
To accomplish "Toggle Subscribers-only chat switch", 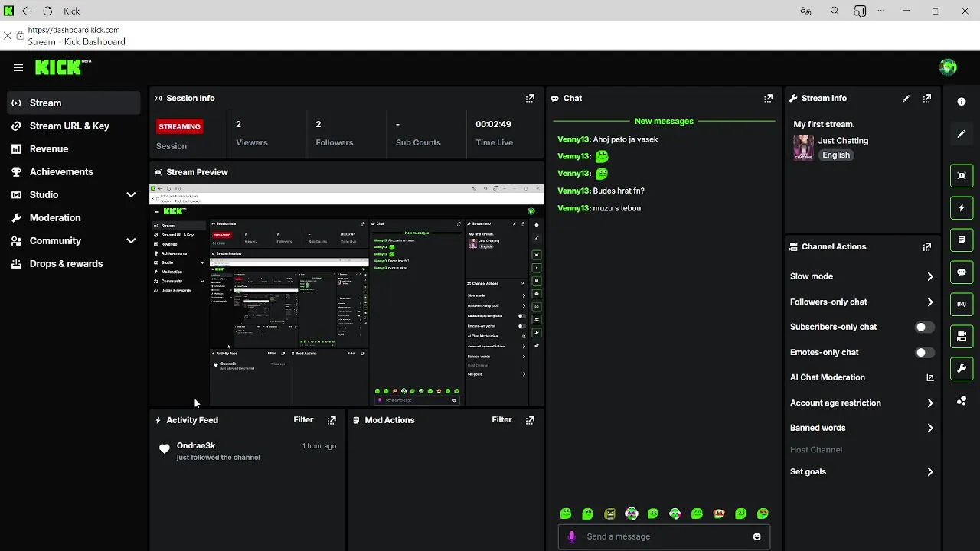I will click(925, 327).
